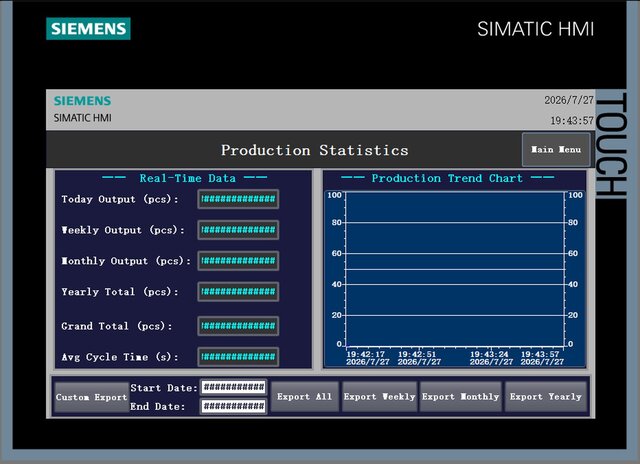Select the End Date input field

(234, 406)
